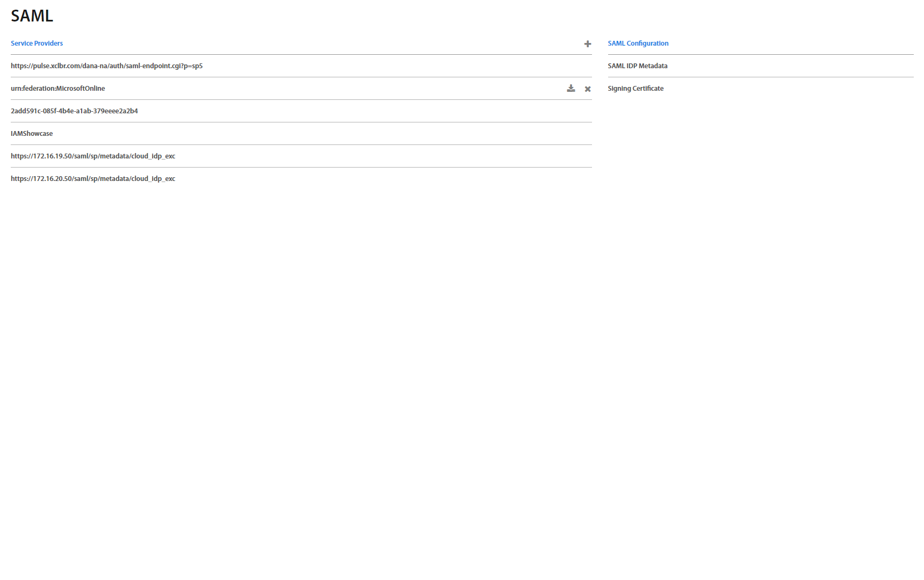Screen dimensions: 924x580
Task: Open the SAML Configuration header link
Action: (x=638, y=44)
